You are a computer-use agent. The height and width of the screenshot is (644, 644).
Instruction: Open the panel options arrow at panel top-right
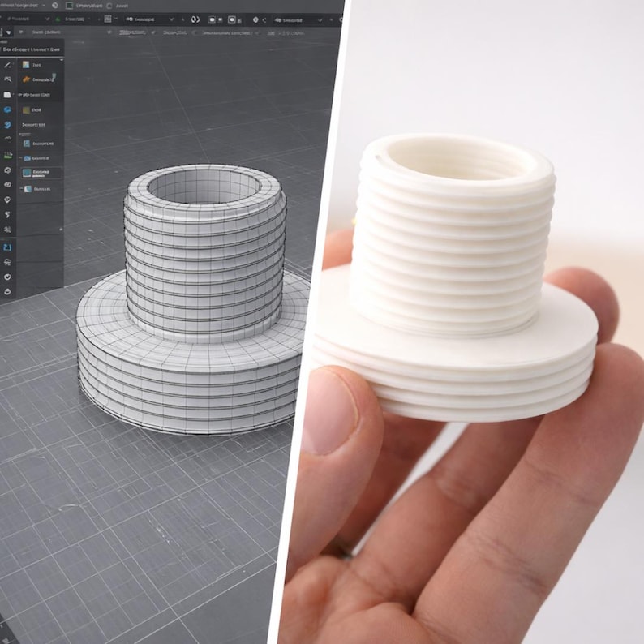[x=62, y=60]
